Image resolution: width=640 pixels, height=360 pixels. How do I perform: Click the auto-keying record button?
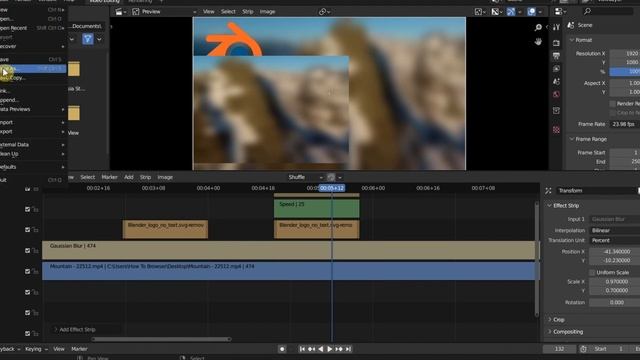click(x=282, y=349)
